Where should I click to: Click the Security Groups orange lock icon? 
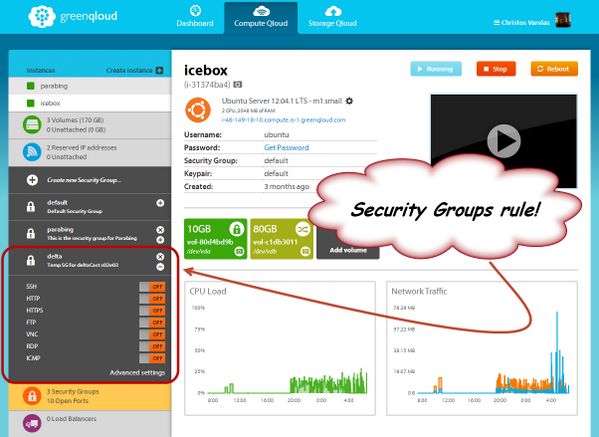click(32, 396)
